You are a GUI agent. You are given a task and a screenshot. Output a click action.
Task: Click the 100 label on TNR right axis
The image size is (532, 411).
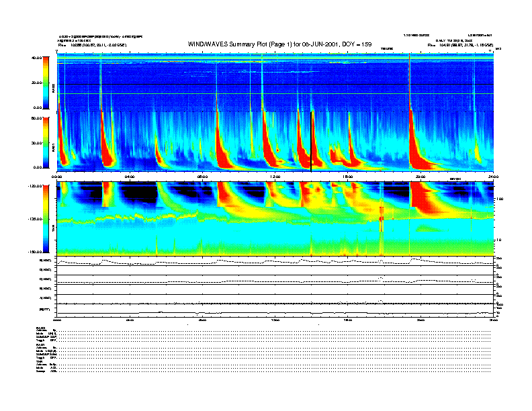point(499,199)
